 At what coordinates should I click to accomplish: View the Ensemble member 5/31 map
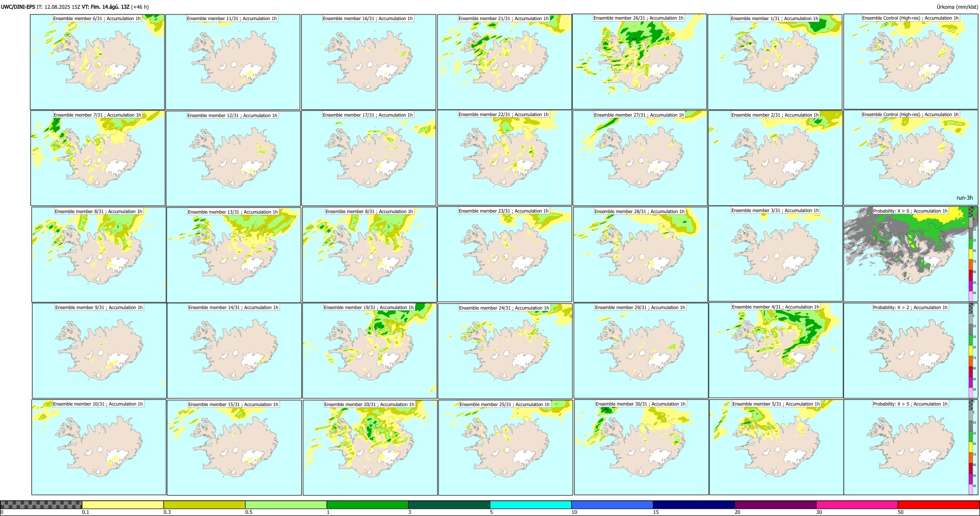777,447
